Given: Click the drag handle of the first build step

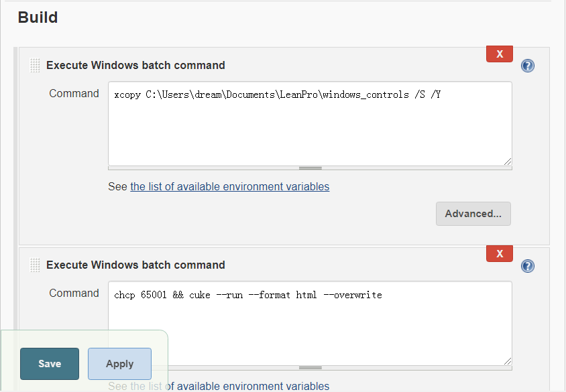Looking at the screenshot, I should coord(34,66).
